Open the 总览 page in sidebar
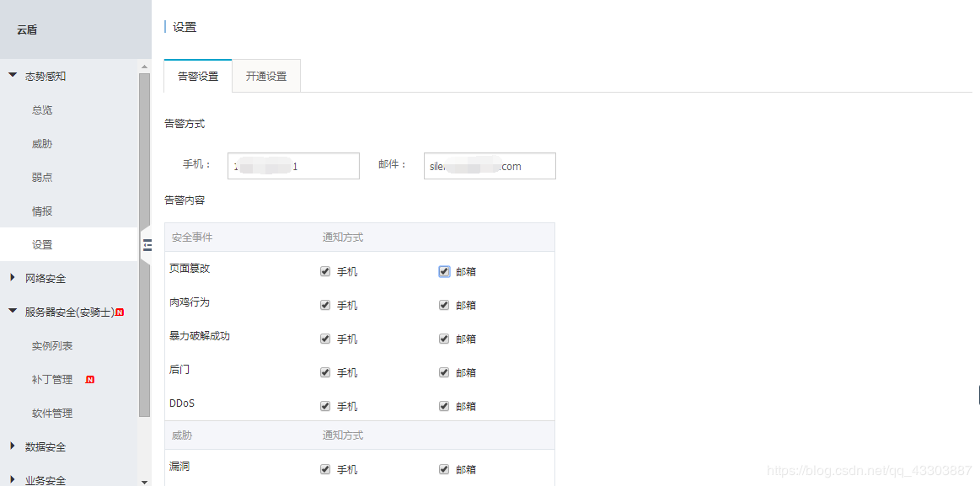 (42, 109)
